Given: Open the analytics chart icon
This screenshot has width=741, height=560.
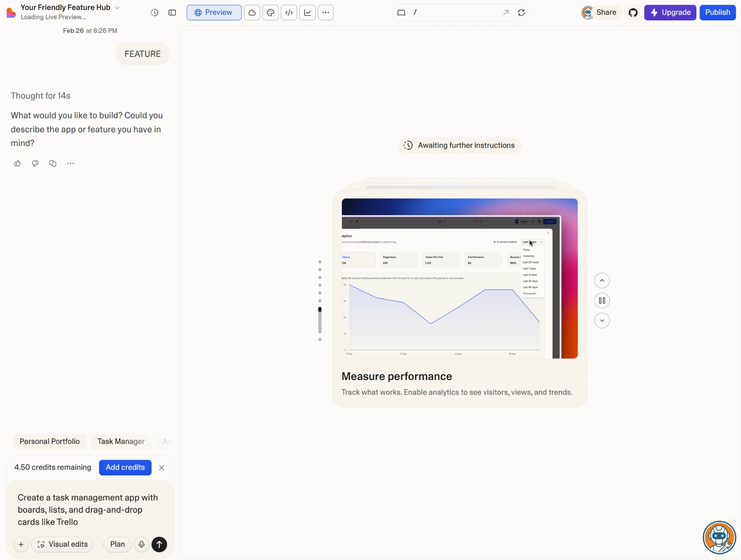Looking at the screenshot, I should pos(307,13).
